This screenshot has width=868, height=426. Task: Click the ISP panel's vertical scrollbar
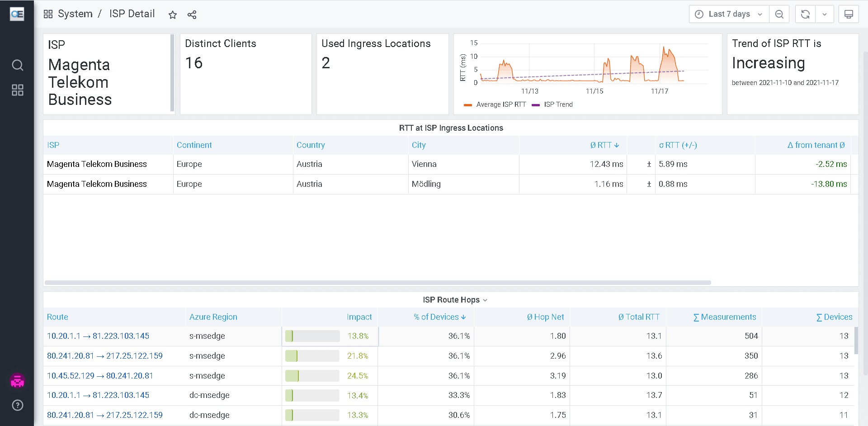[172, 72]
